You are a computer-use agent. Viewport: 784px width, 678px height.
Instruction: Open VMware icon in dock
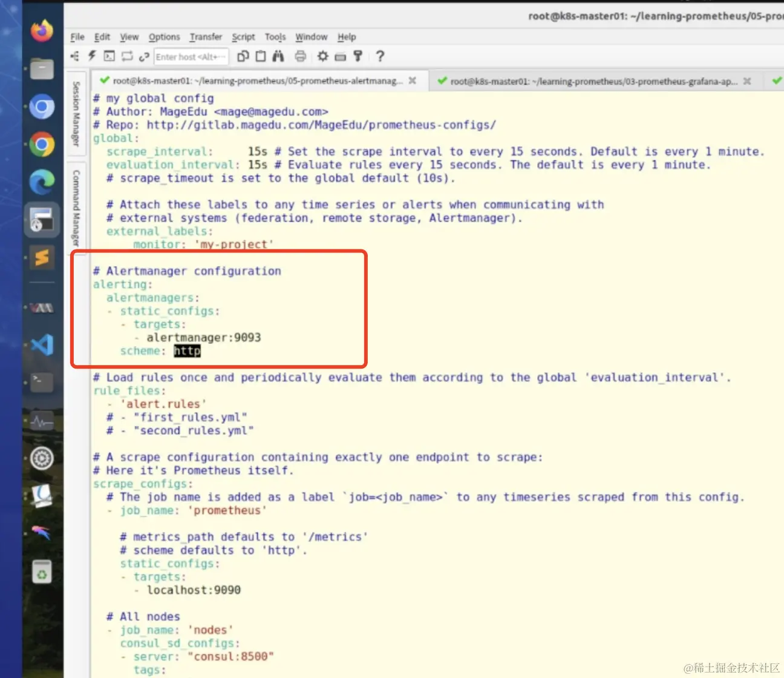coord(42,308)
